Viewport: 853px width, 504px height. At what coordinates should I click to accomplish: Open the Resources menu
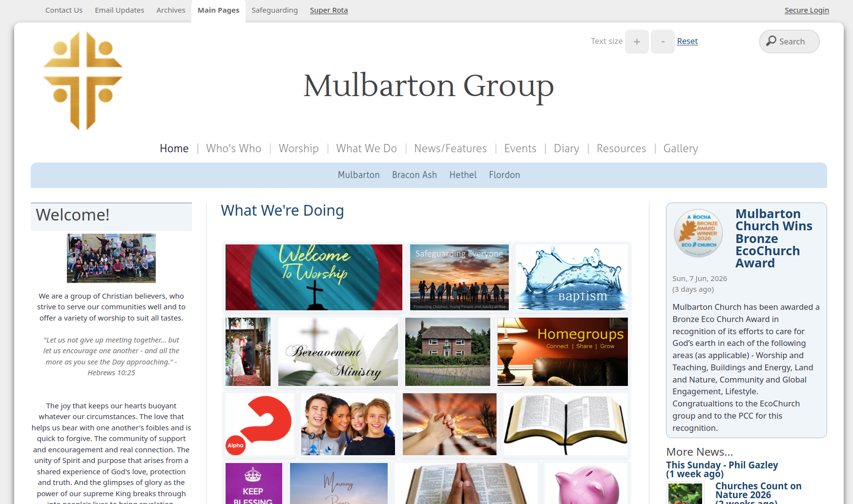click(x=621, y=148)
